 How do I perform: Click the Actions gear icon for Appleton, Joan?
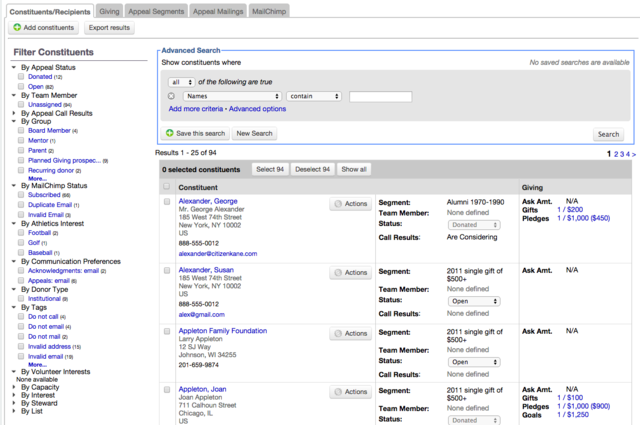[x=338, y=392]
